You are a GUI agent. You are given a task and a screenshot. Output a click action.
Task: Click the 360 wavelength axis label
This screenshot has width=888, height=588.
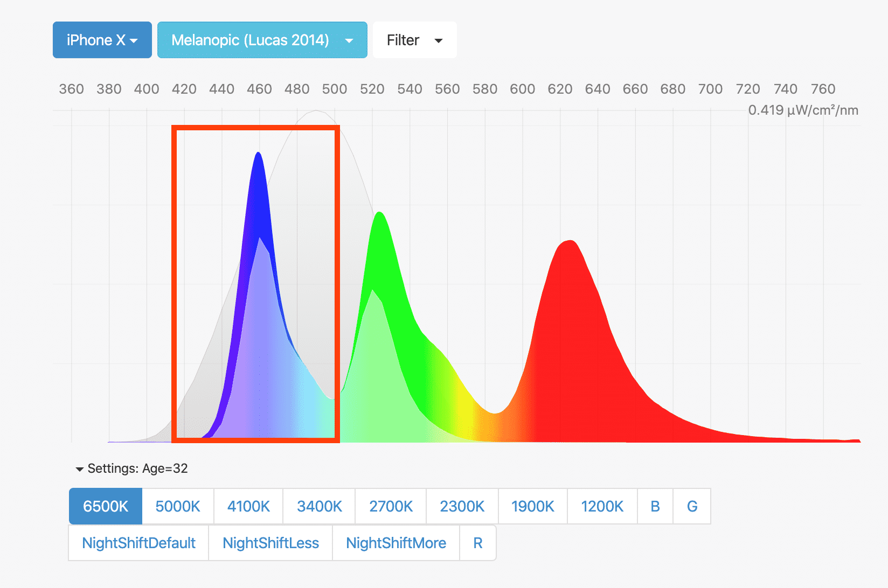click(71, 89)
